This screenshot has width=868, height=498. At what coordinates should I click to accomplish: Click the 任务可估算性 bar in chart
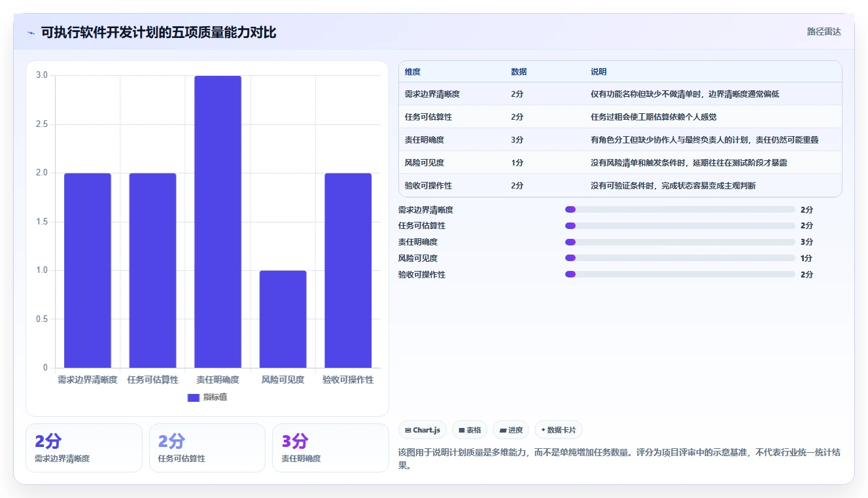152,270
